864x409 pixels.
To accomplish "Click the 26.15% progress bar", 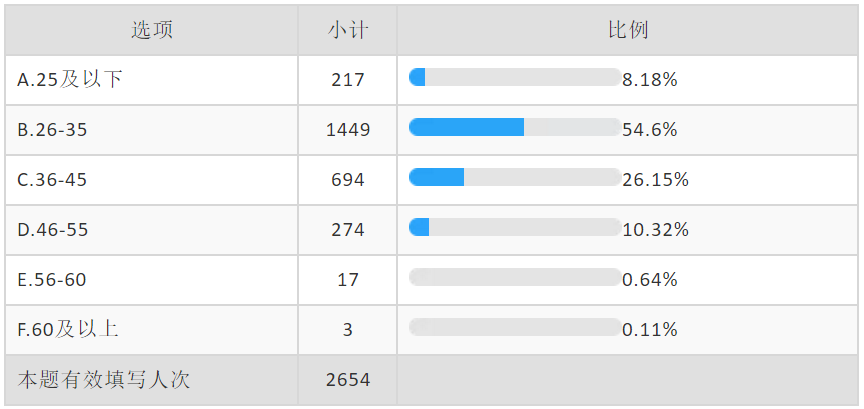I will [515, 177].
